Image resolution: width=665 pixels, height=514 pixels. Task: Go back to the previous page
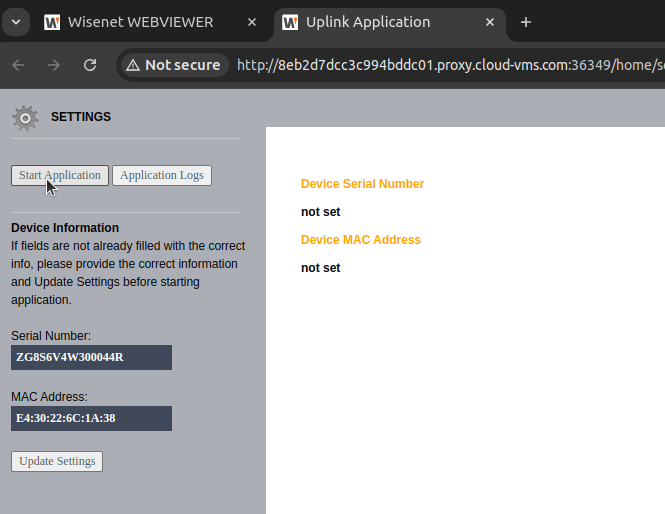pyautogui.click(x=18, y=65)
